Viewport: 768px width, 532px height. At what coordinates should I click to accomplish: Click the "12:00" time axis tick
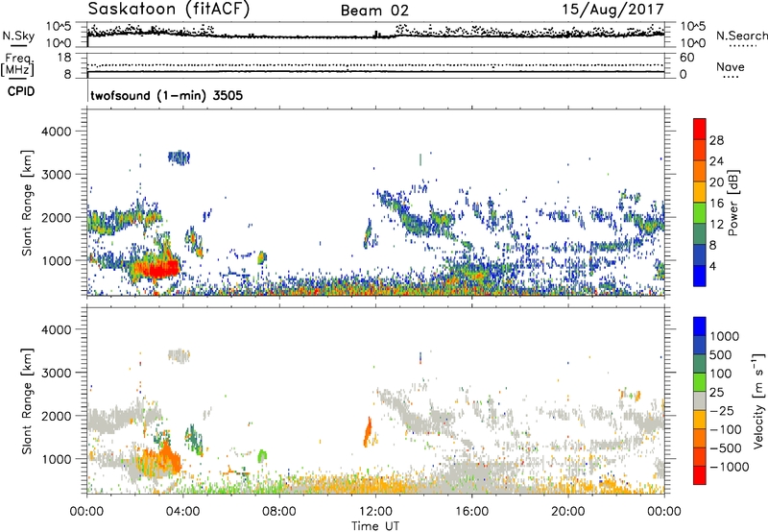[x=375, y=512]
